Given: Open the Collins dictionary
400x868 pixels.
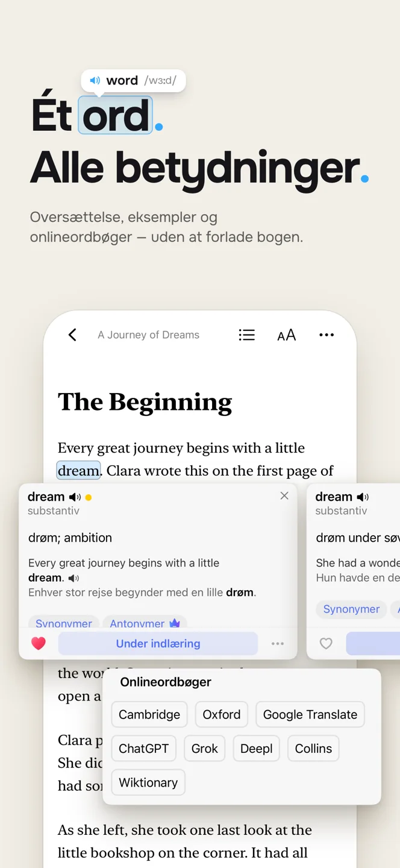Looking at the screenshot, I should (313, 749).
